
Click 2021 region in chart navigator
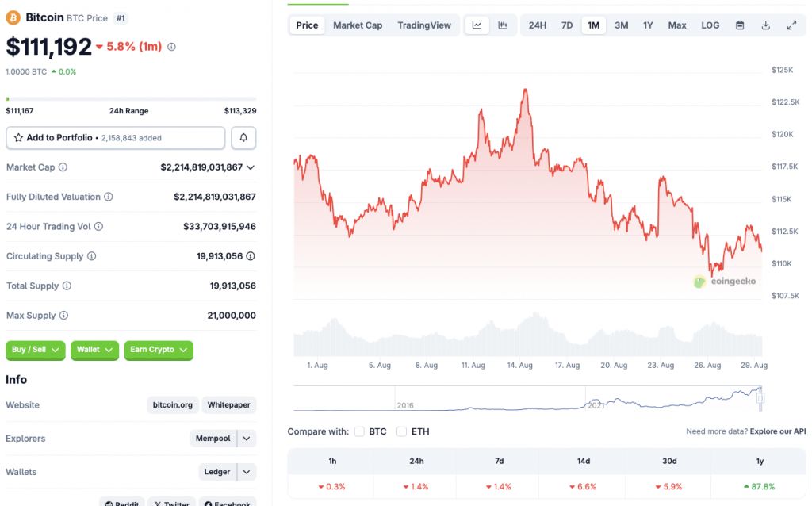[x=596, y=405]
